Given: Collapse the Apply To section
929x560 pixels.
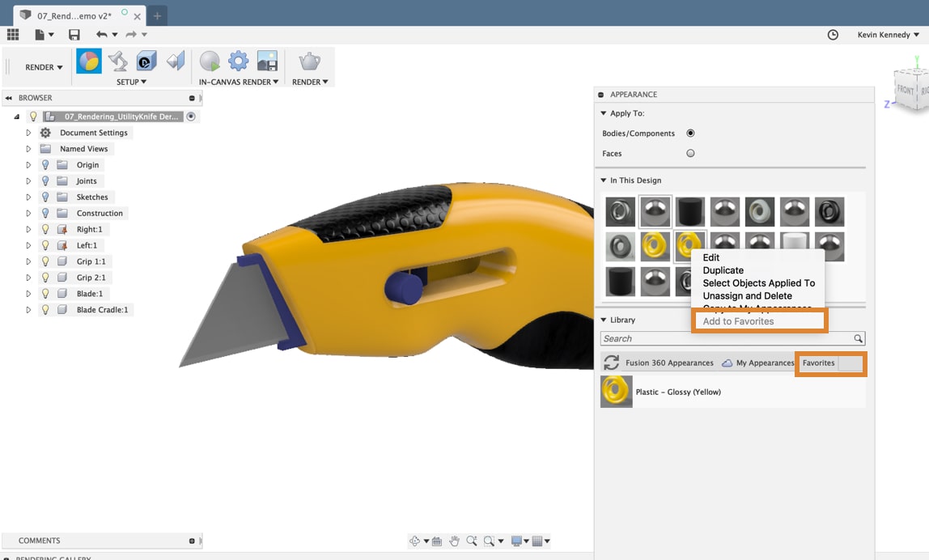Looking at the screenshot, I should (603, 113).
